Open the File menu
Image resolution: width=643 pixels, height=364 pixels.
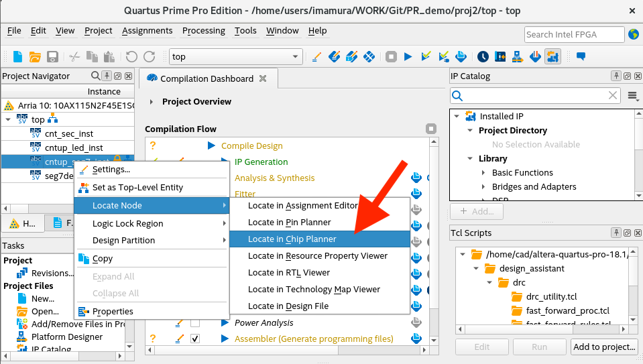(14, 31)
